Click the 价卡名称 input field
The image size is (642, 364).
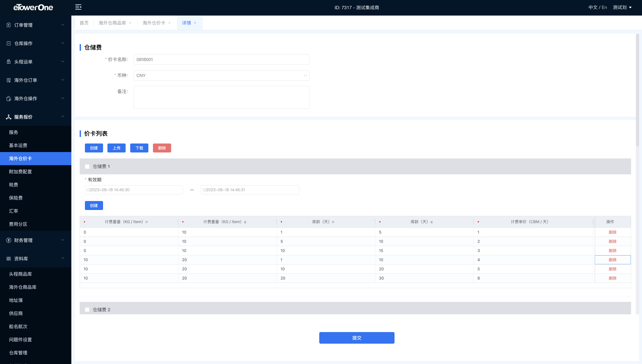coord(221,59)
